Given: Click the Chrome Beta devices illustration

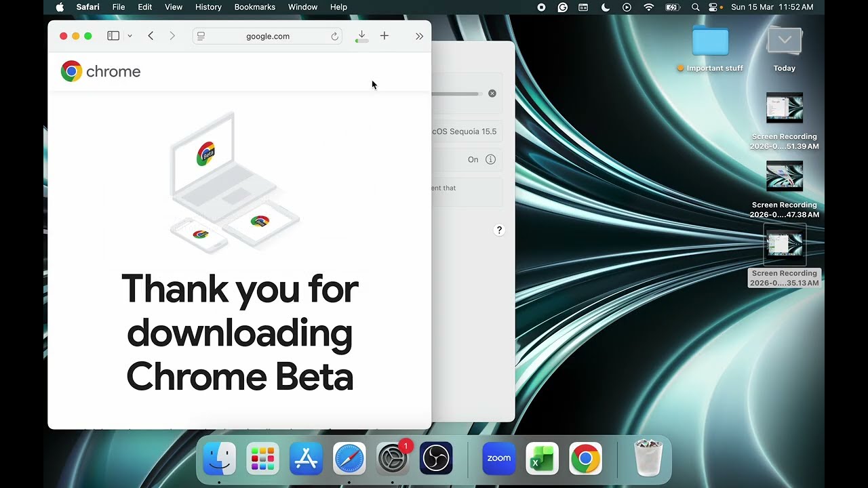Looking at the screenshot, I should click(235, 183).
